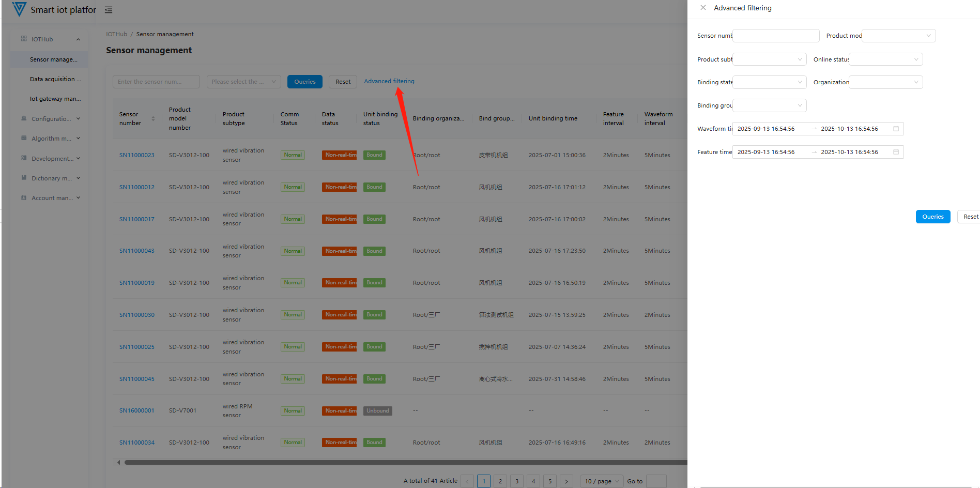Open the Organization dropdown
This screenshot has width=980, height=488.
pyautogui.click(x=885, y=82)
